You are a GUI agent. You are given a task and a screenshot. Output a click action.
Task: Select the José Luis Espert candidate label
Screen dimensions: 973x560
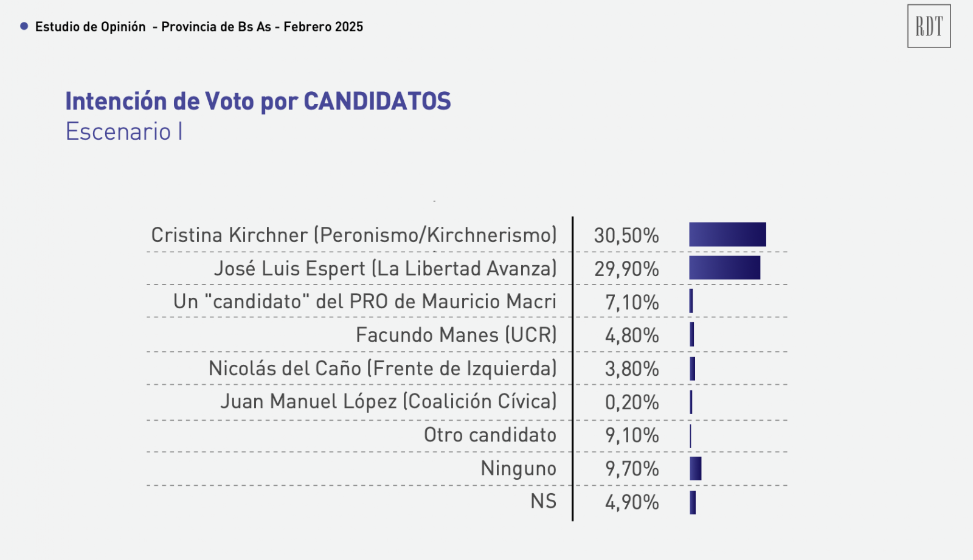[385, 269]
